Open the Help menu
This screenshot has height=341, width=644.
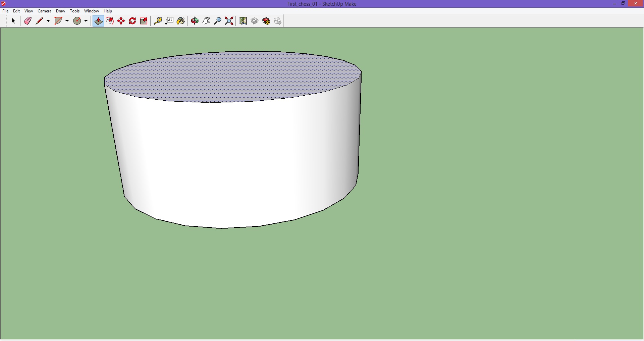click(108, 11)
